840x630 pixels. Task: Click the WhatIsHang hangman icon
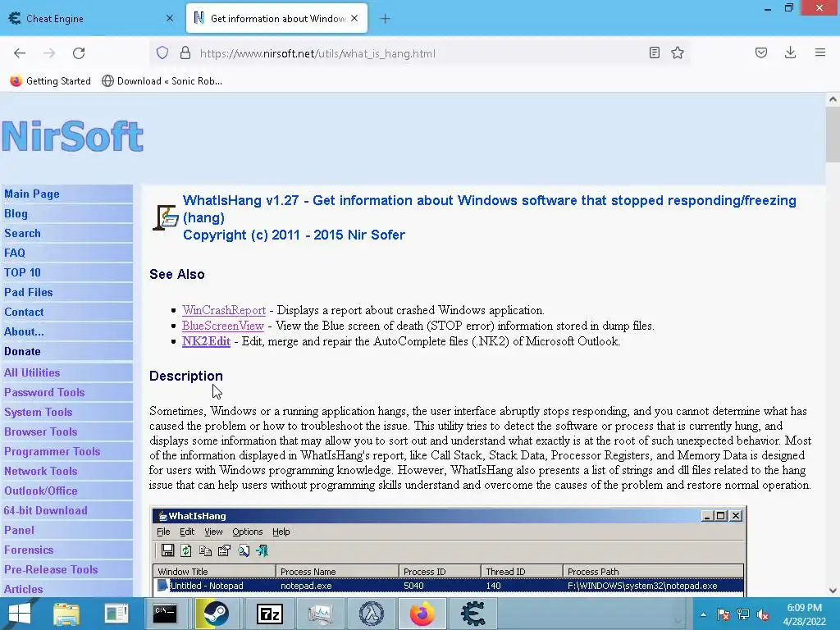pyautogui.click(x=165, y=217)
